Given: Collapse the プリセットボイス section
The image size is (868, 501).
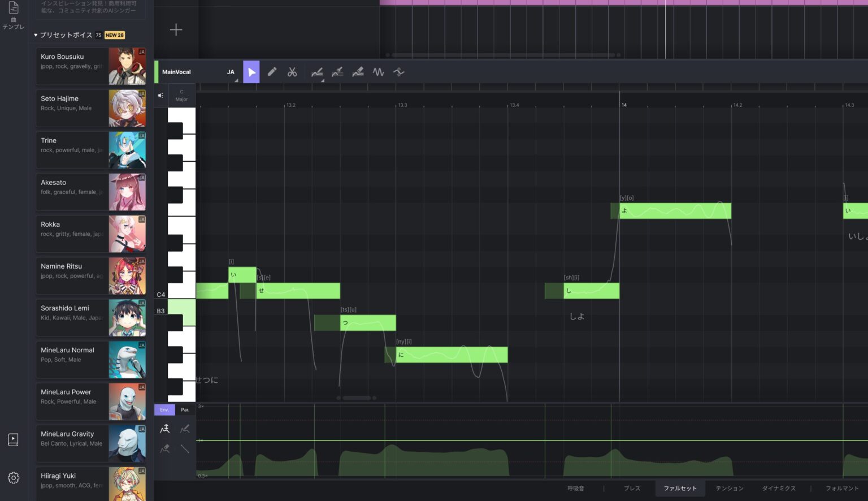Looking at the screenshot, I should click(35, 35).
